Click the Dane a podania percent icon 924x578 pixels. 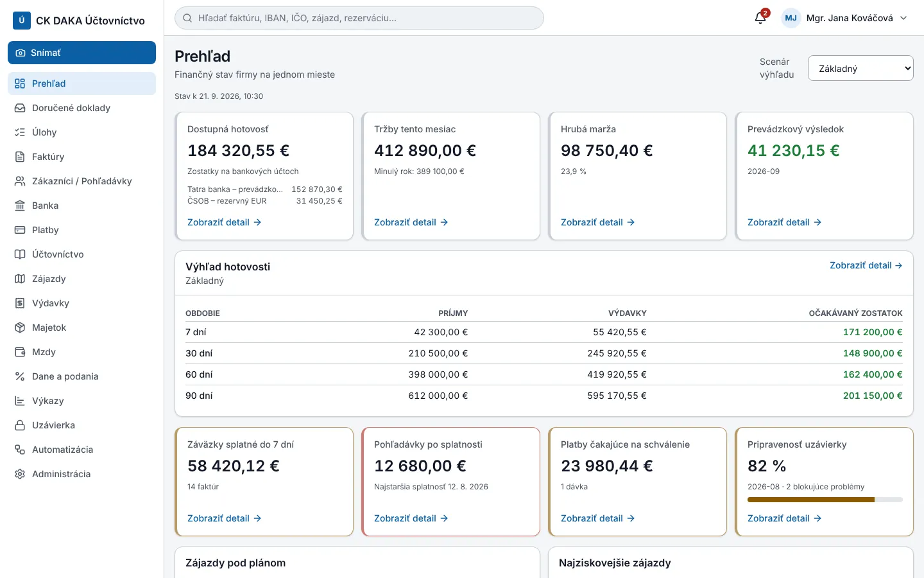tap(20, 376)
